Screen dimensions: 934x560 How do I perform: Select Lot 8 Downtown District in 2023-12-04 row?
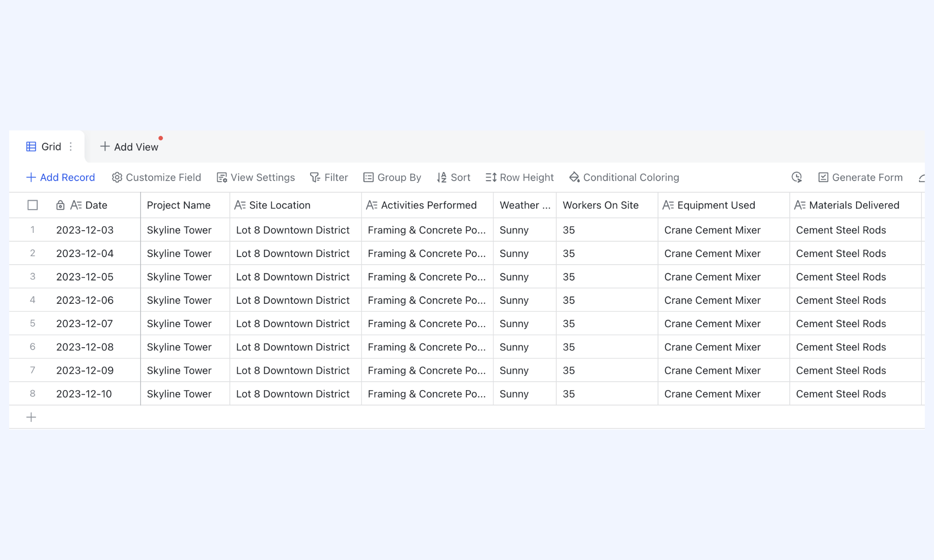coord(296,253)
